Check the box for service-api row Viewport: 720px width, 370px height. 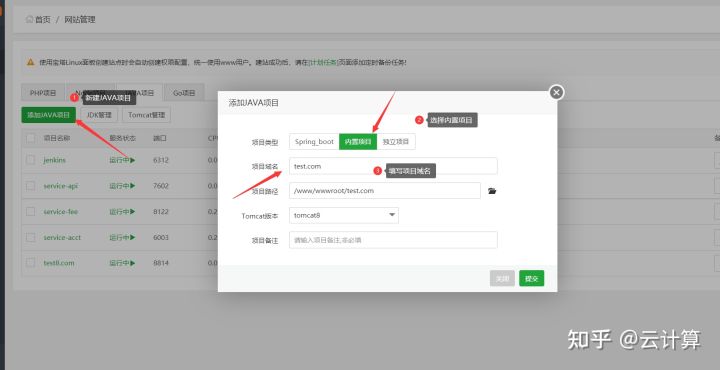(30, 186)
